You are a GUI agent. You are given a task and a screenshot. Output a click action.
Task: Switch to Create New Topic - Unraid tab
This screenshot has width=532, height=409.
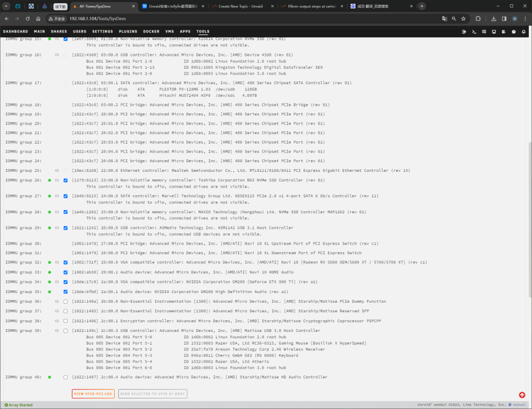click(242, 6)
